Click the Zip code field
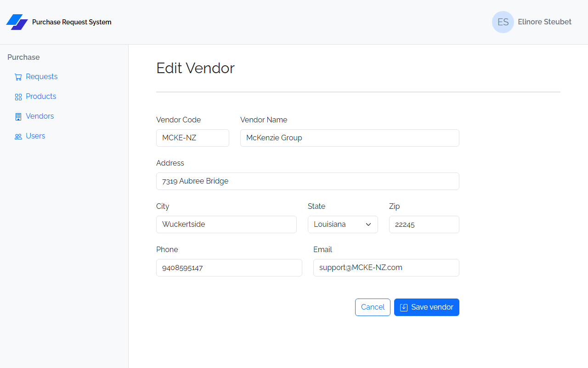 424,224
